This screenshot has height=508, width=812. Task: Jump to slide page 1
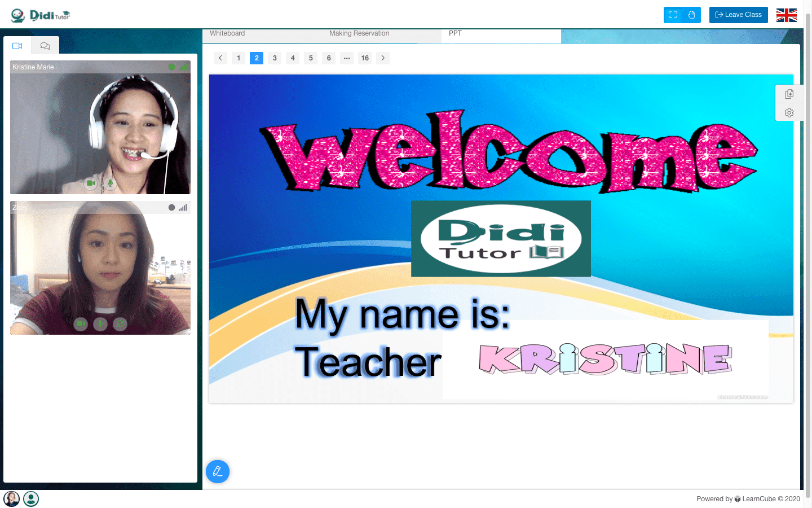tap(239, 58)
